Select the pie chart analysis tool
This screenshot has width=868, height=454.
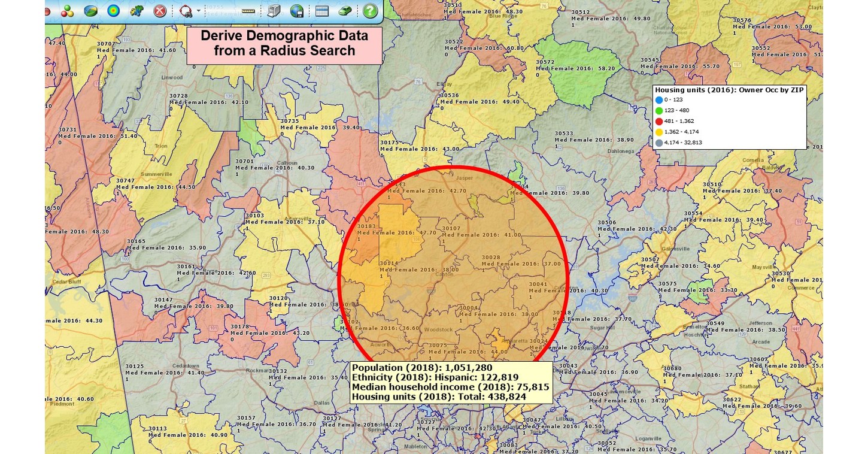[x=92, y=11]
